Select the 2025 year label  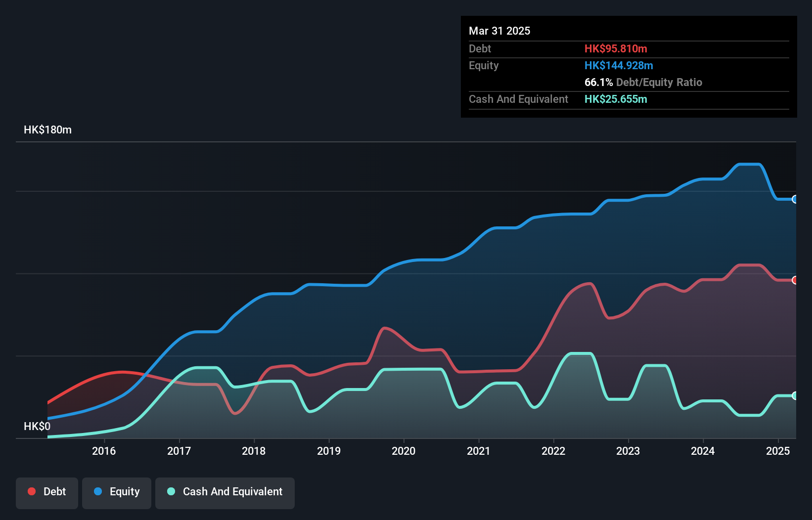click(x=777, y=451)
